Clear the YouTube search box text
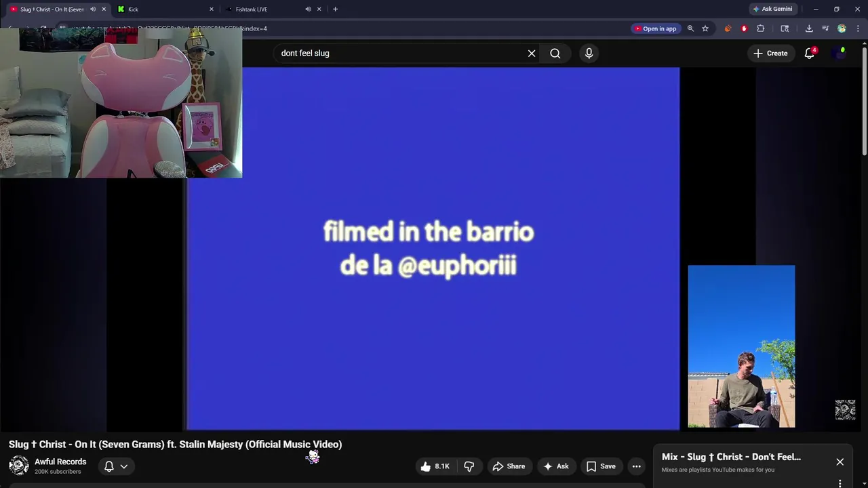 (532, 53)
